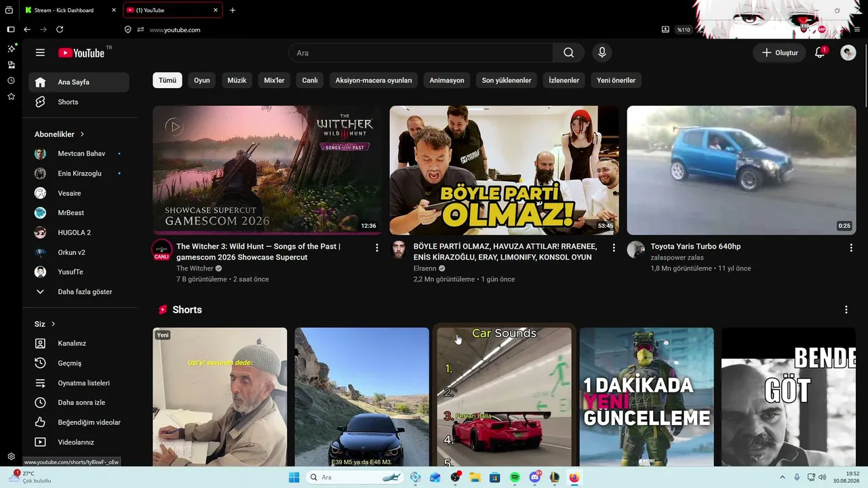This screenshot has width=868, height=488.
Task: Show hidden system tray icons
Action: [782, 477]
